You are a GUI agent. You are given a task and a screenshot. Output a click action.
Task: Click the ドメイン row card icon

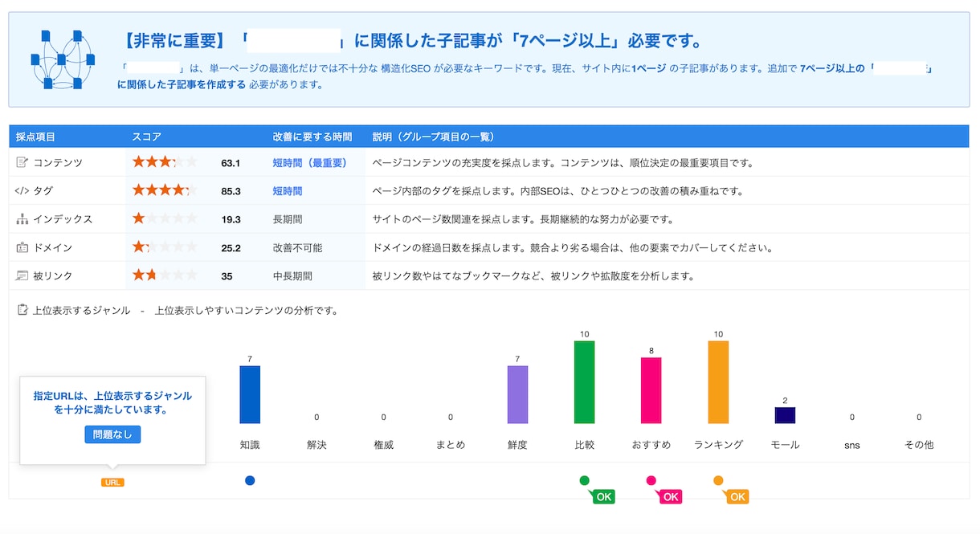click(x=22, y=247)
